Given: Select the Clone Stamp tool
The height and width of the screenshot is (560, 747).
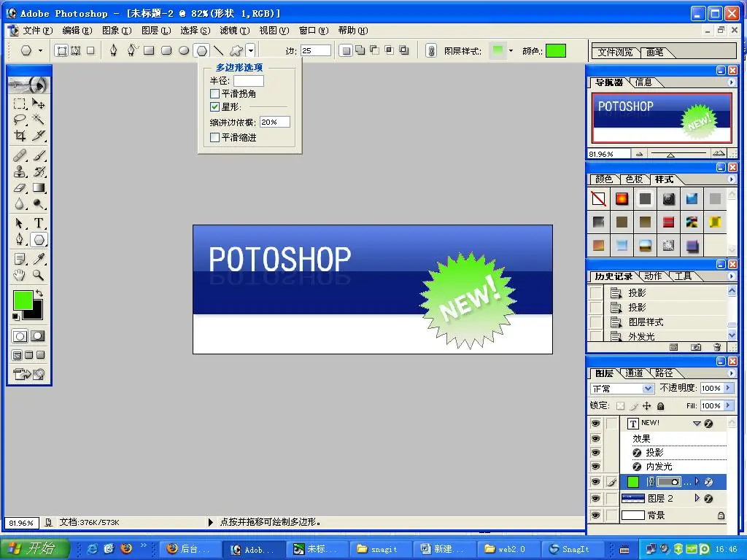Looking at the screenshot, I should 20,171.
